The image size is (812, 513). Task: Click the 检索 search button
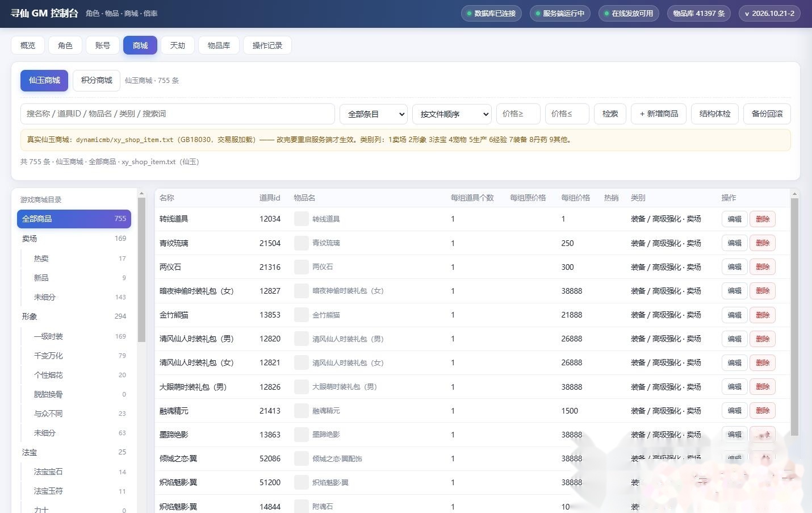(610, 114)
